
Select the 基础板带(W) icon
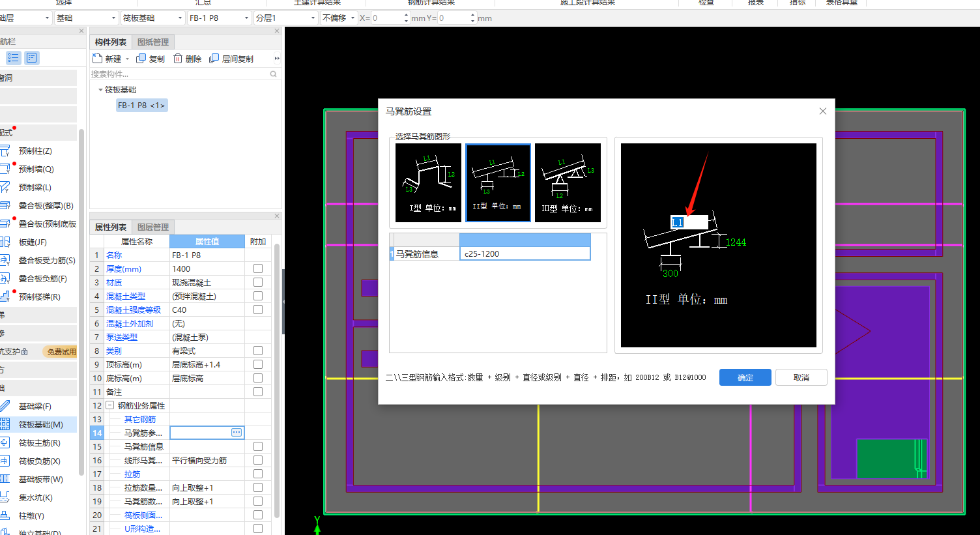5,479
